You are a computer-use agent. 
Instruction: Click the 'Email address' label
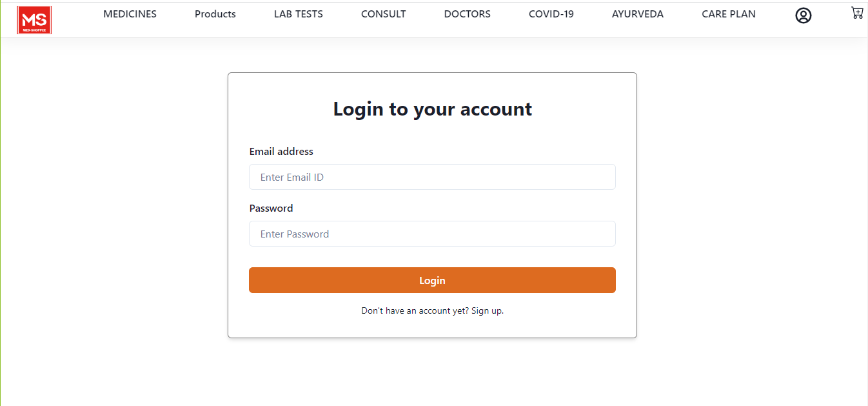click(x=281, y=151)
